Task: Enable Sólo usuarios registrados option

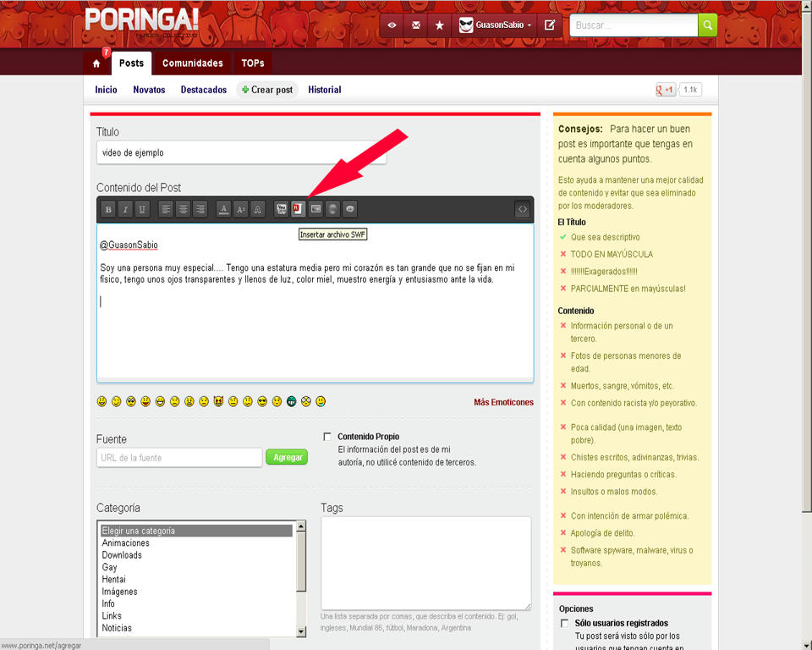Action: [x=564, y=624]
